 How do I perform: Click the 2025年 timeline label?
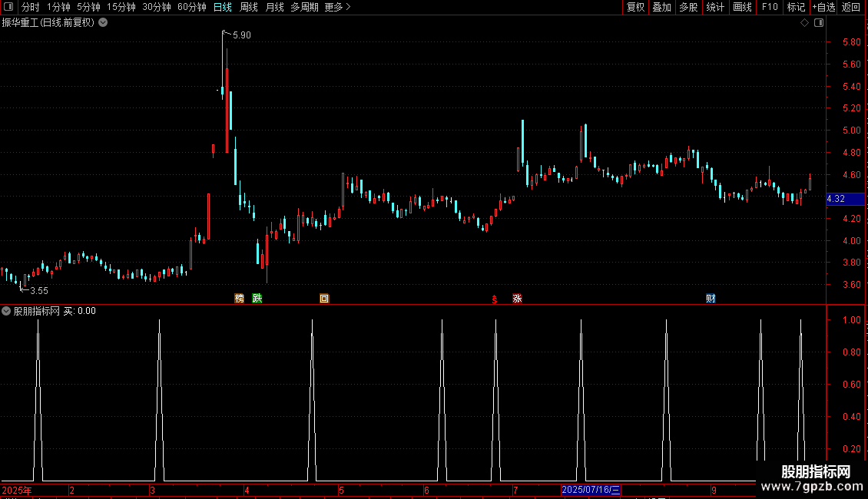pyautogui.click(x=17, y=490)
